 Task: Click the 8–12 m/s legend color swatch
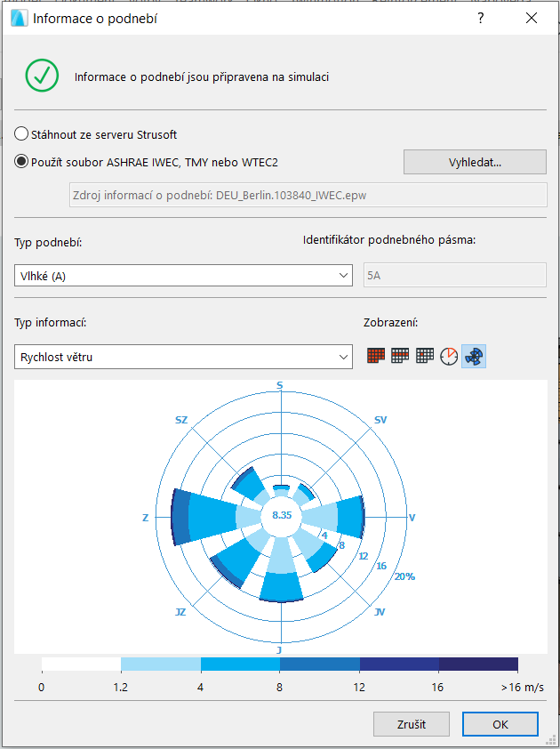coord(319,664)
